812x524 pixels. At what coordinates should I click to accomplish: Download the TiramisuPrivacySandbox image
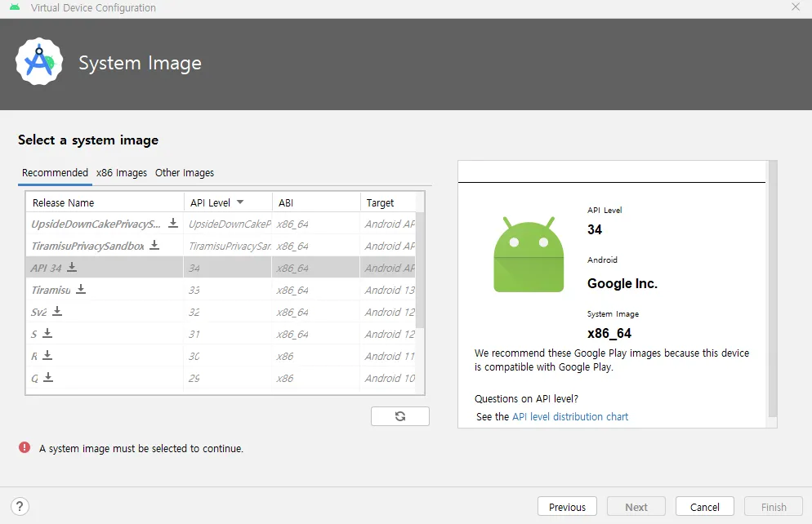[154, 245]
